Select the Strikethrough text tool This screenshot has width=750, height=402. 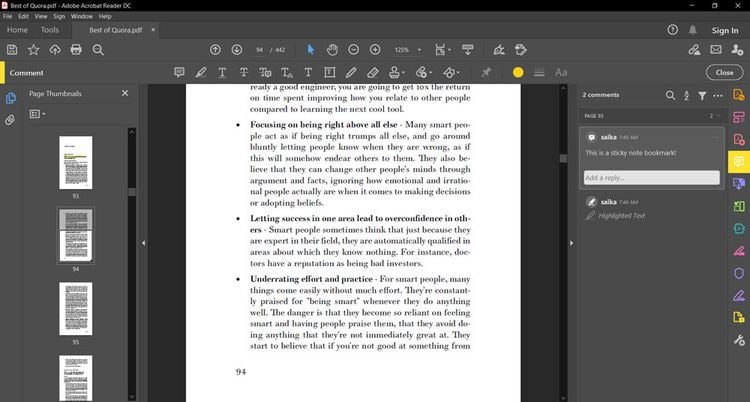click(243, 72)
